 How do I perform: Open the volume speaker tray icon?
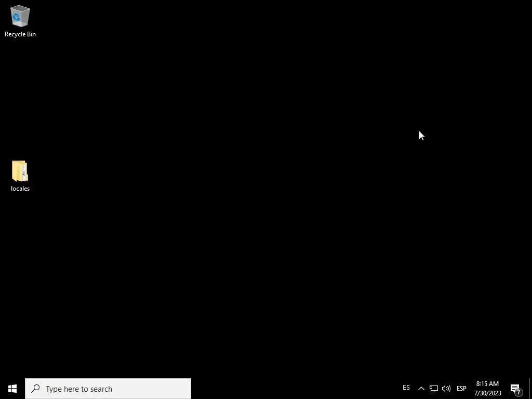[x=446, y=389]
